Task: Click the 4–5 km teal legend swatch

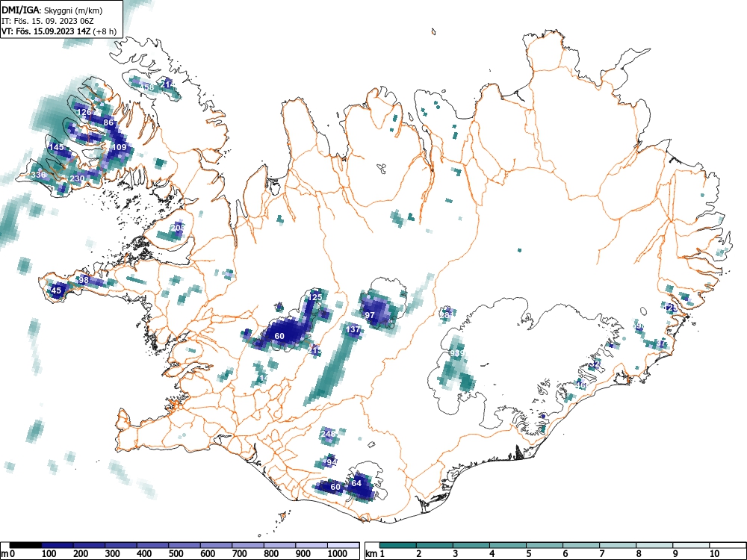Action: click(x=508, y=545)
